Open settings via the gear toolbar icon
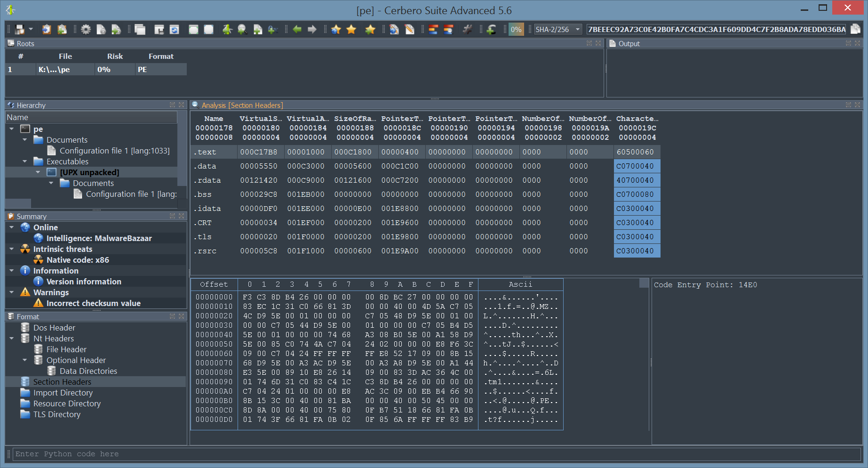The width and height of the screenshot is (868, 468). 86,30
